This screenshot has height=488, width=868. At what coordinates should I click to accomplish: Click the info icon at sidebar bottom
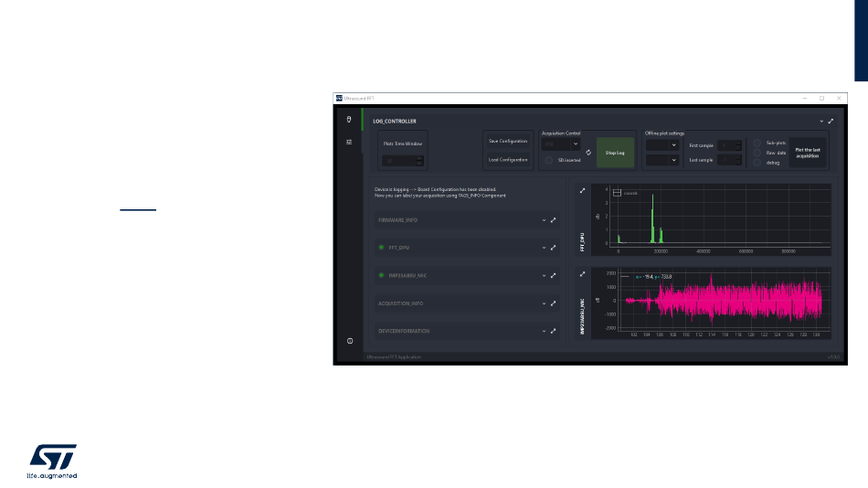point(350,341)
